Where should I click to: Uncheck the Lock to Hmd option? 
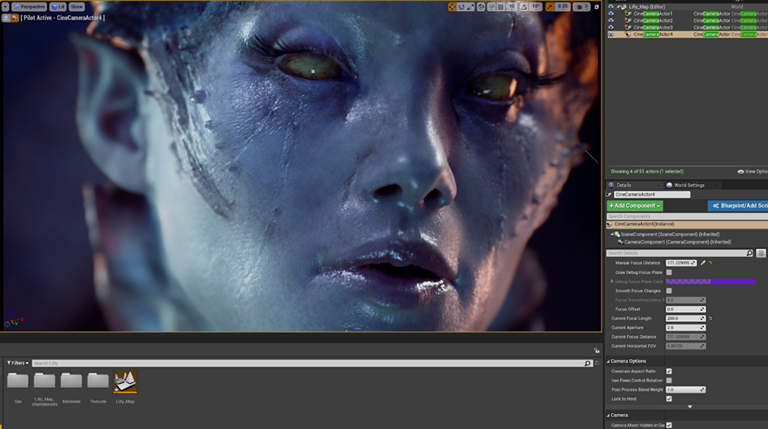tap(669, 398)
